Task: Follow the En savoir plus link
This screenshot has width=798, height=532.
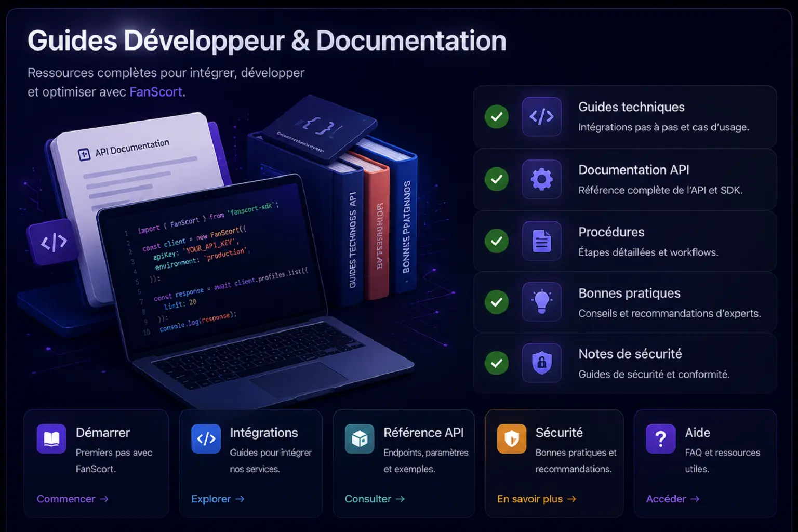Action: click(x=537, y=499)
